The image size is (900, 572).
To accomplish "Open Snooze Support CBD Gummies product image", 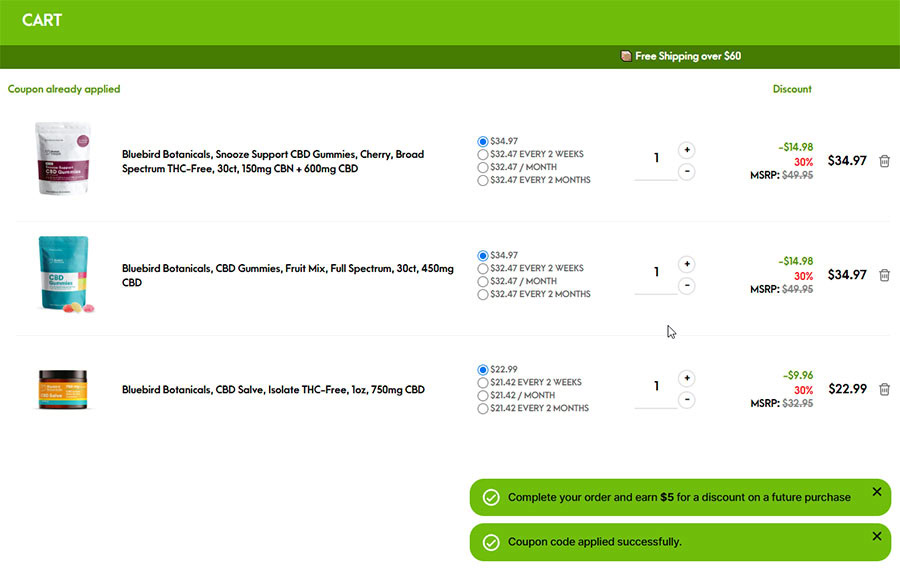I will 63,158.
